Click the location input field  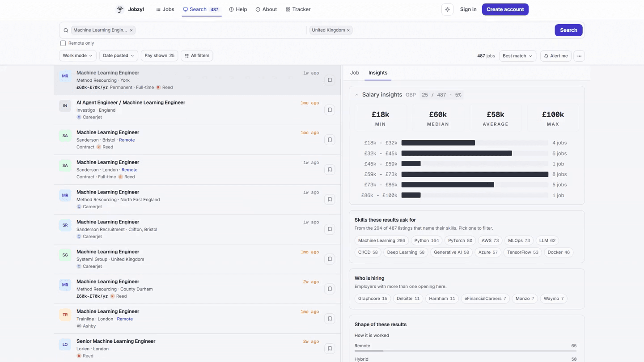click(453, 30)
